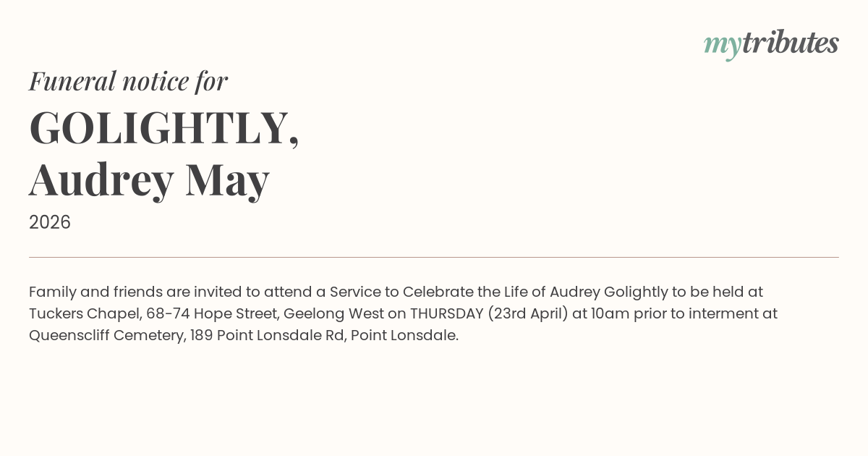Viewport: 868px width, 456px height.
Task: Click the horizontal divider line
Action: pyautogui.click(x=434, y=257)
